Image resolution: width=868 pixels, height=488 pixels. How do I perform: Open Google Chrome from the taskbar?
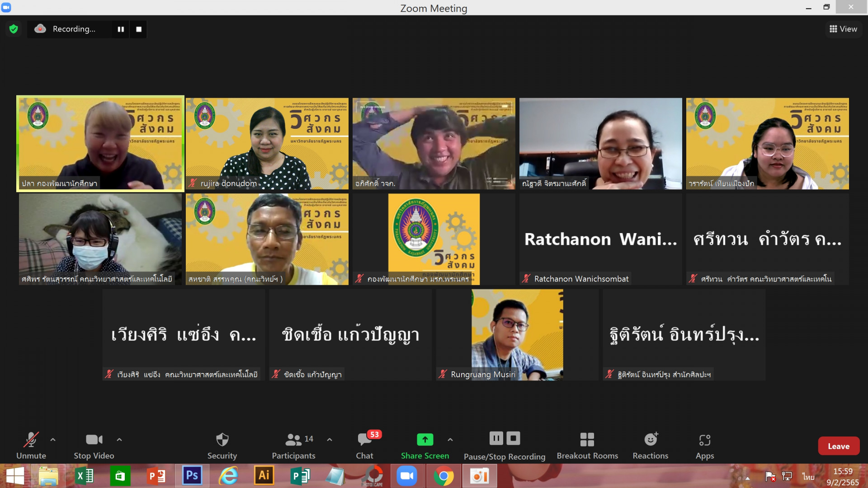[443, 476]
